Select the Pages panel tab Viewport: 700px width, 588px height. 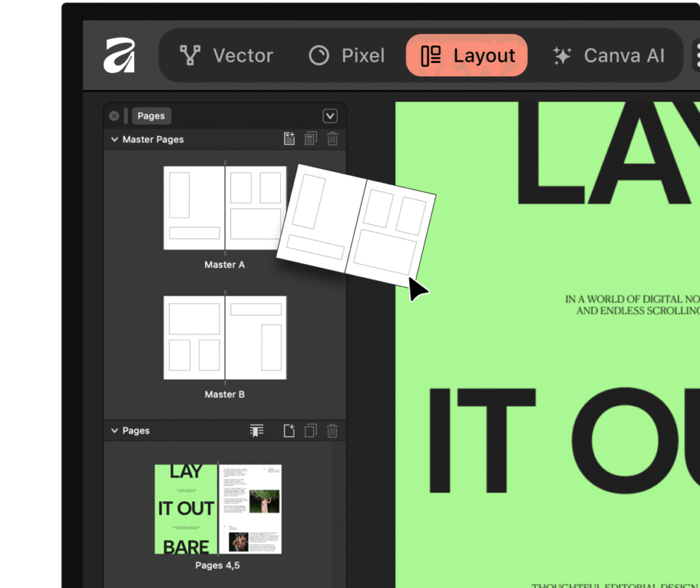151,116
